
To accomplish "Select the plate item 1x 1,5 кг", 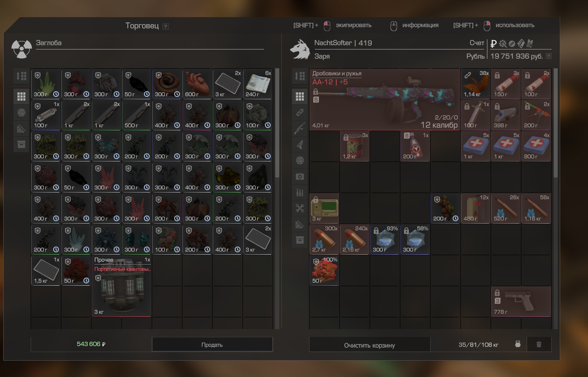I will click(46, 270).
